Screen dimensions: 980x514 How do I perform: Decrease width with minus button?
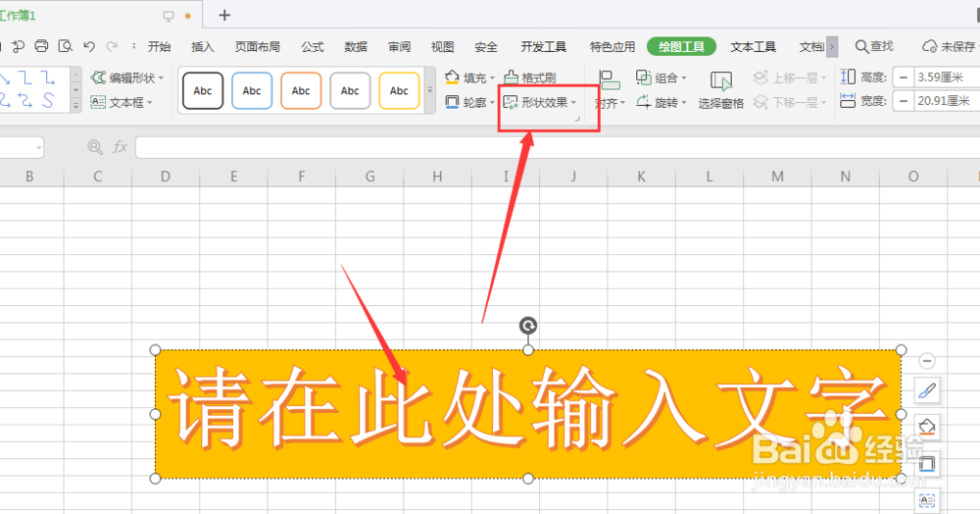tap(904, 101)
